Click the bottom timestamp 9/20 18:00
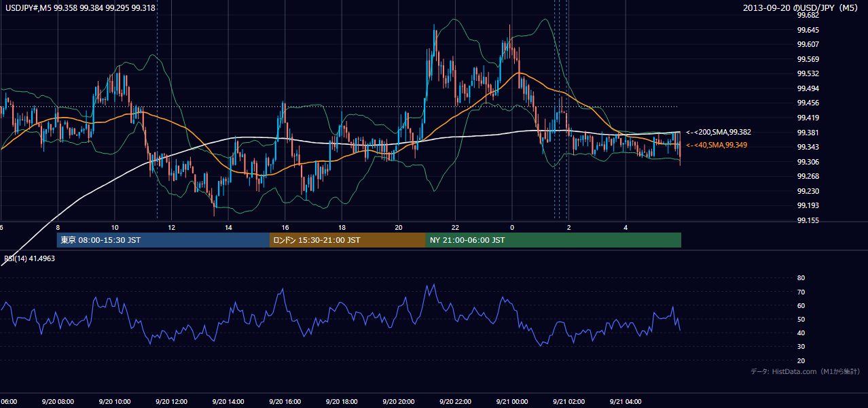Viewport: 868px width, 408px height. (342, 402)
